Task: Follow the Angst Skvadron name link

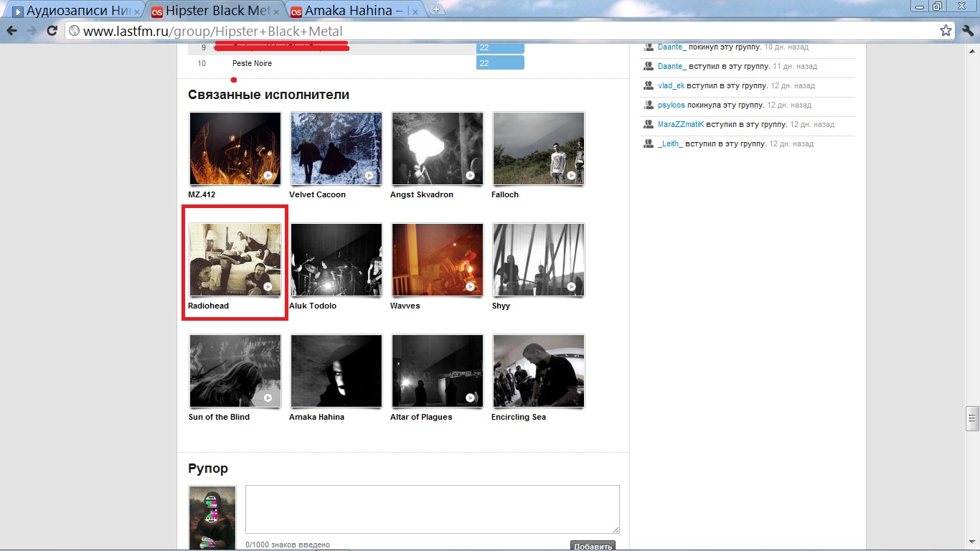Action: pyautogui.click(x=422, y=194)
